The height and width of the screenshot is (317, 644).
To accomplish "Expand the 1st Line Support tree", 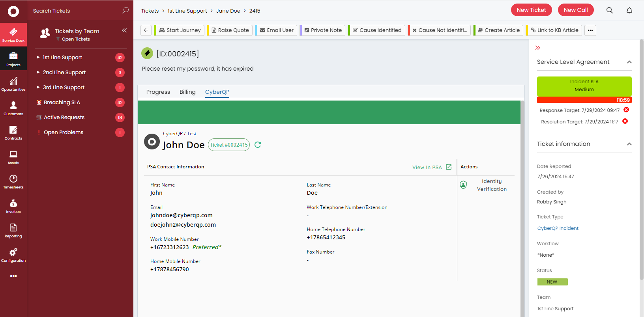I will (x=38, y=57).
